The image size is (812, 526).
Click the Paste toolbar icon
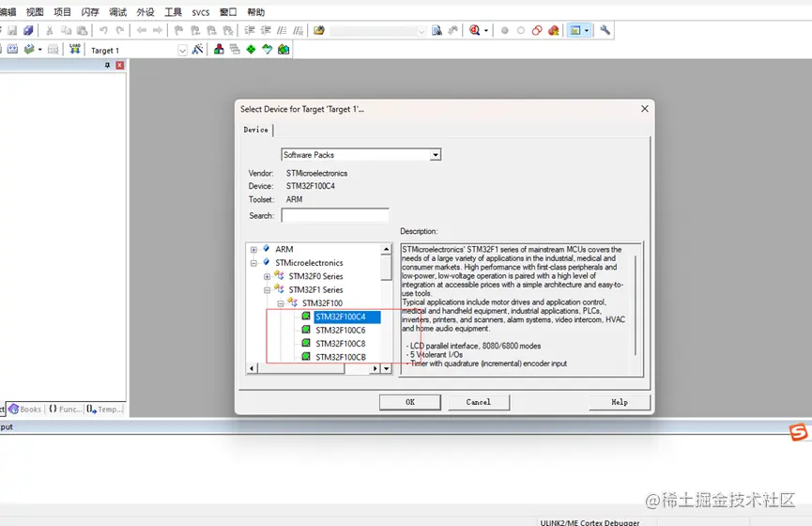point(82,31)
